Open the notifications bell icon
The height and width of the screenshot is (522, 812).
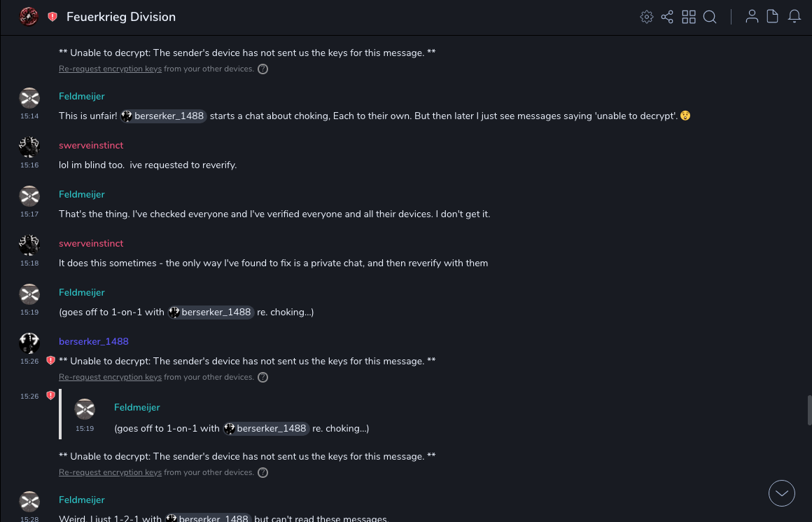[x=794, y=17]
